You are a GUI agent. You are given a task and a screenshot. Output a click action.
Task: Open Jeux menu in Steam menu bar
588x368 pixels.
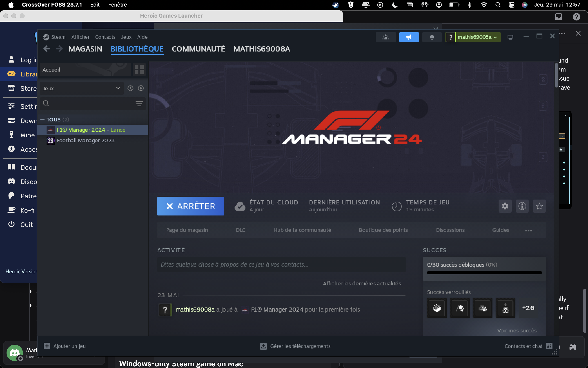point(126,37)
